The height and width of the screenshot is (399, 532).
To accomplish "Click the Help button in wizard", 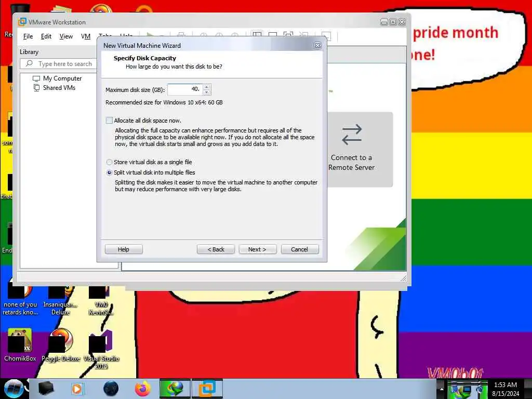I will click(124, 249).
